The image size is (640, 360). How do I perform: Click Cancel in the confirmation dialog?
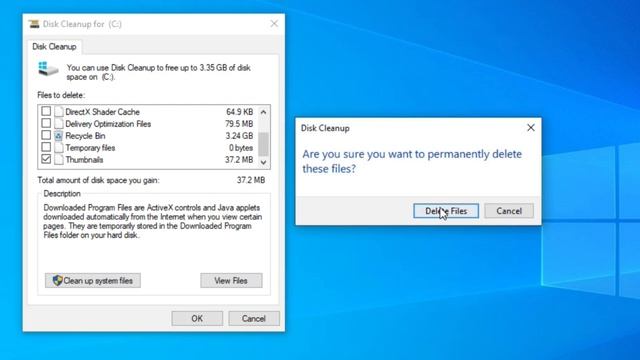click(509, 211)
